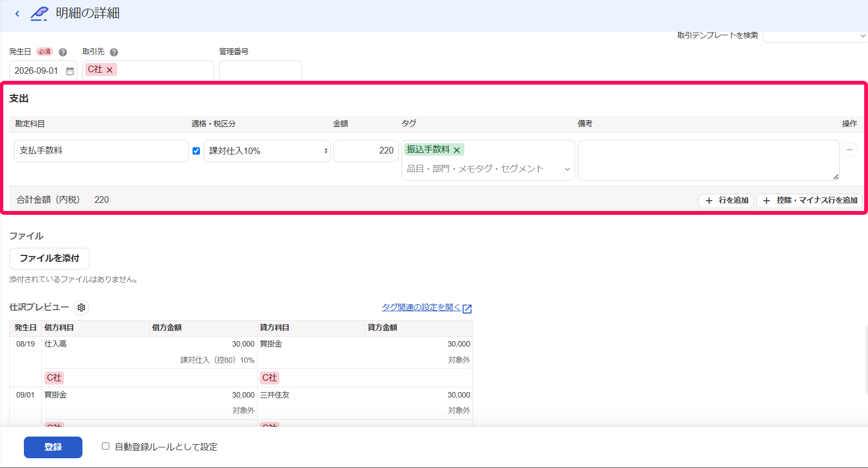Click the 金額 field showing 220
Image resolution: width=868 pixels, height=468 pixels.
pyautogui.click(x=366, y=151)
